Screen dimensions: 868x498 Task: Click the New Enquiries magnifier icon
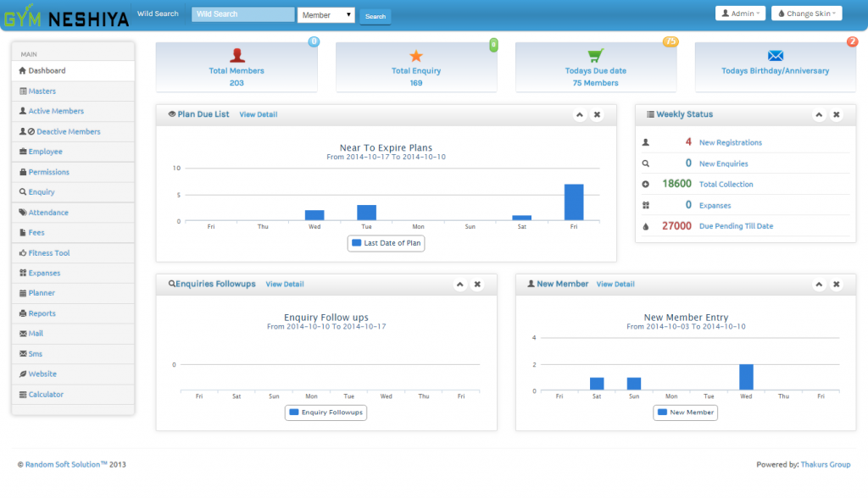pos(645,163)
